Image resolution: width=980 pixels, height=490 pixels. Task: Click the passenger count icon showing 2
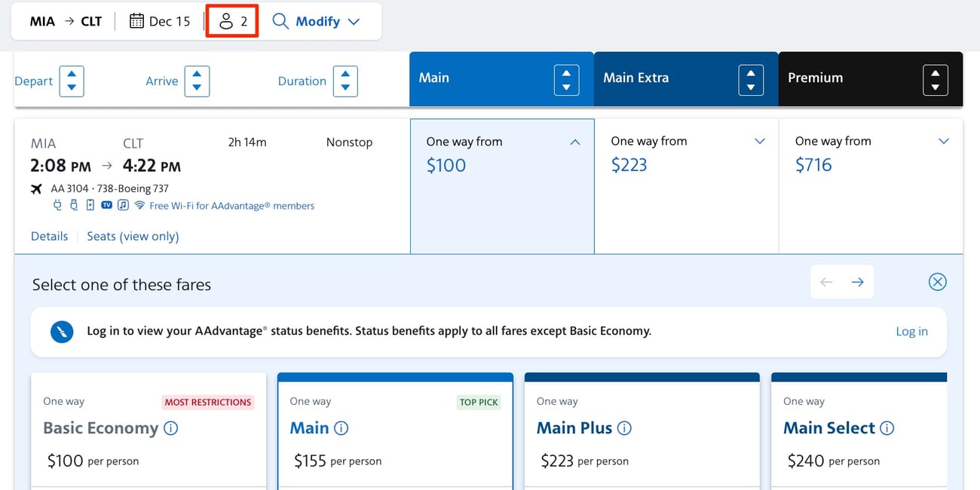(232, 21)
